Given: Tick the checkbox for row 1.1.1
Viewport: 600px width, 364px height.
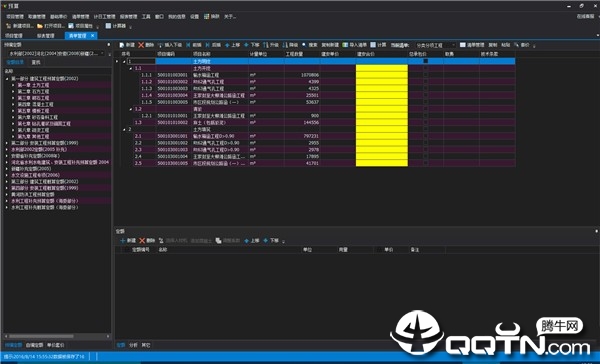Looking at the screenshot, I should [426, 75].
